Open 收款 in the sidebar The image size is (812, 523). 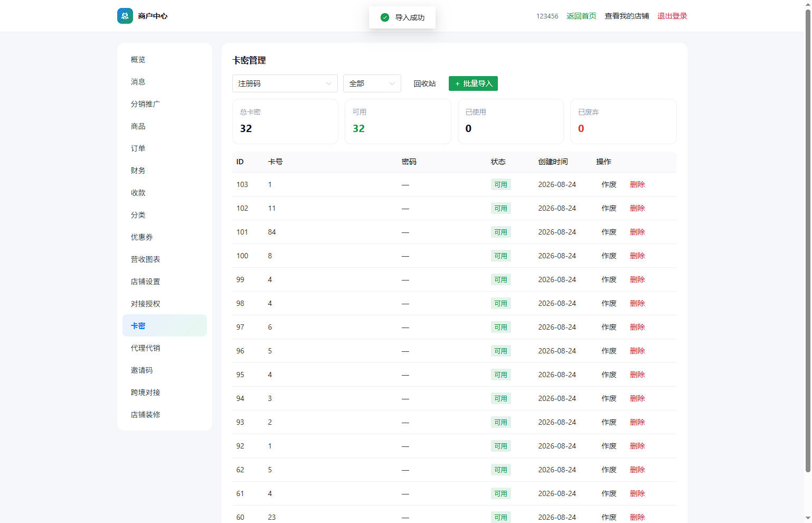click(165, 193)
